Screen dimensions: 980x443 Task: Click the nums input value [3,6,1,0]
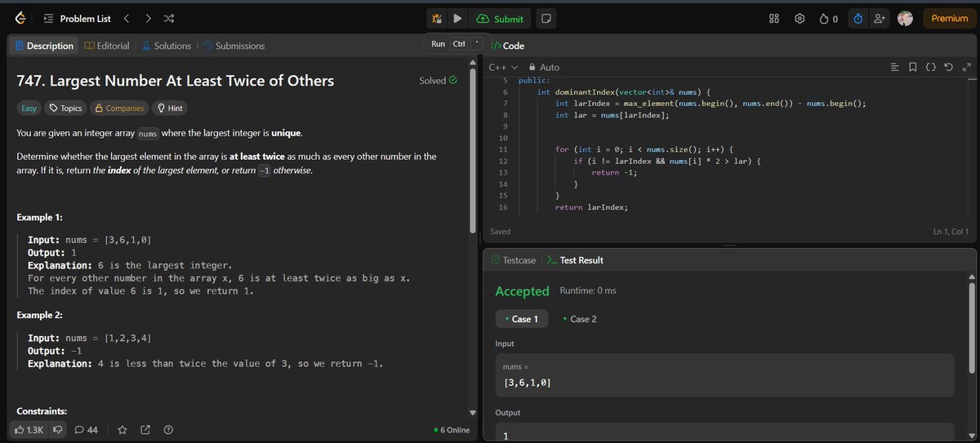(x=528, y=382)
